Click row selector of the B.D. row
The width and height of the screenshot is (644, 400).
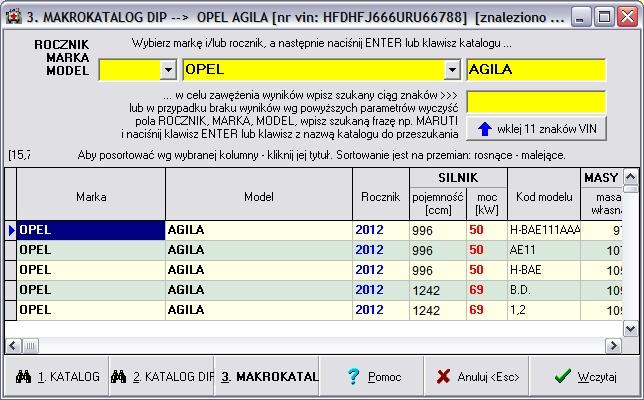click(11, 290)
